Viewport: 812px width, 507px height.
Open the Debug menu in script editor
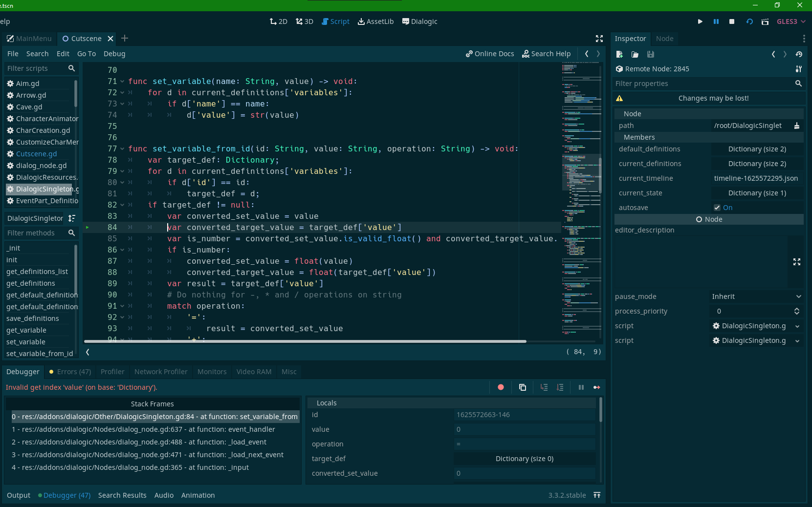[114, 54]
